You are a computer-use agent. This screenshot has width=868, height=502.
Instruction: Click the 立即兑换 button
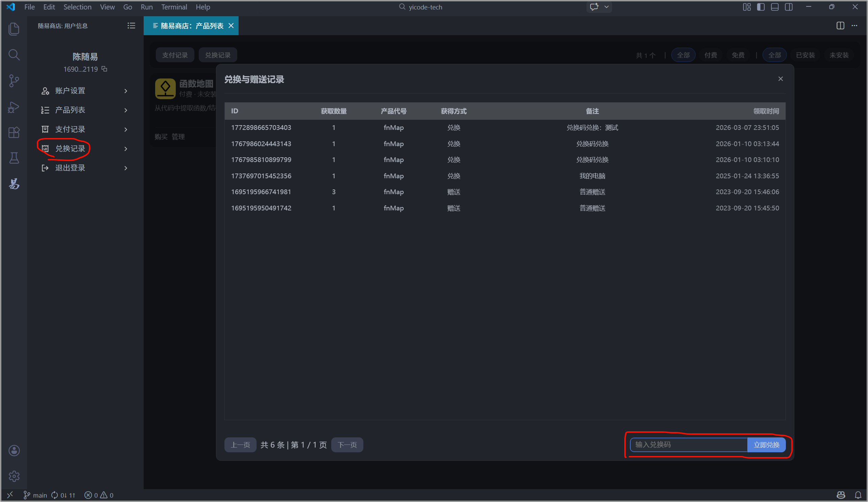pos(766,445)
